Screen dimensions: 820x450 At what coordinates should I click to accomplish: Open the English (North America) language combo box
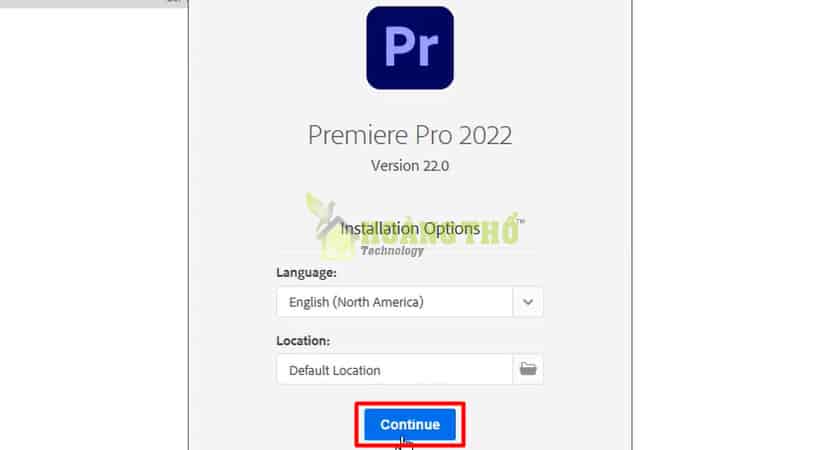(x=409, y=302)
